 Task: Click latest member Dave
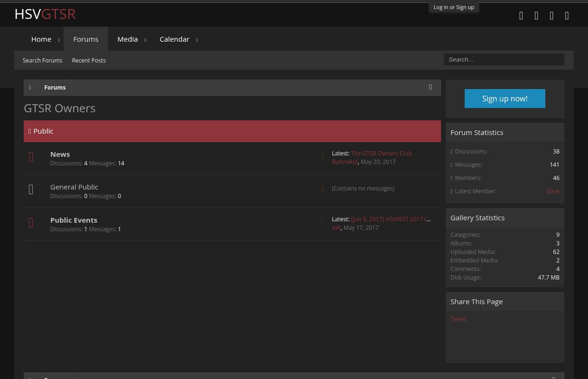(x=553, y=191)
